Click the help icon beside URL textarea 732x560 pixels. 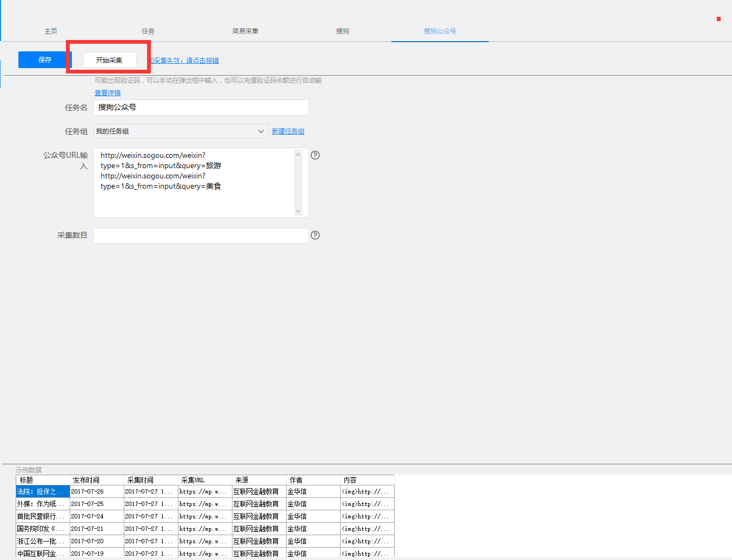[315, 155]
